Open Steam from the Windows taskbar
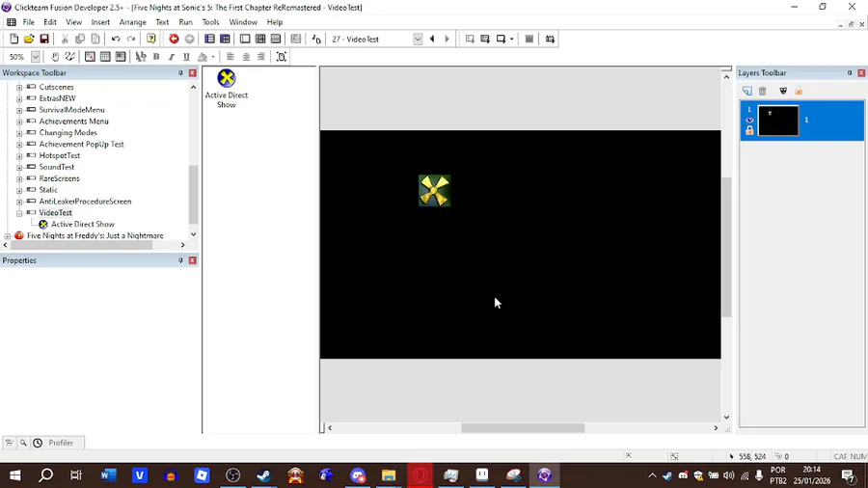 click(x=264, y=475)
